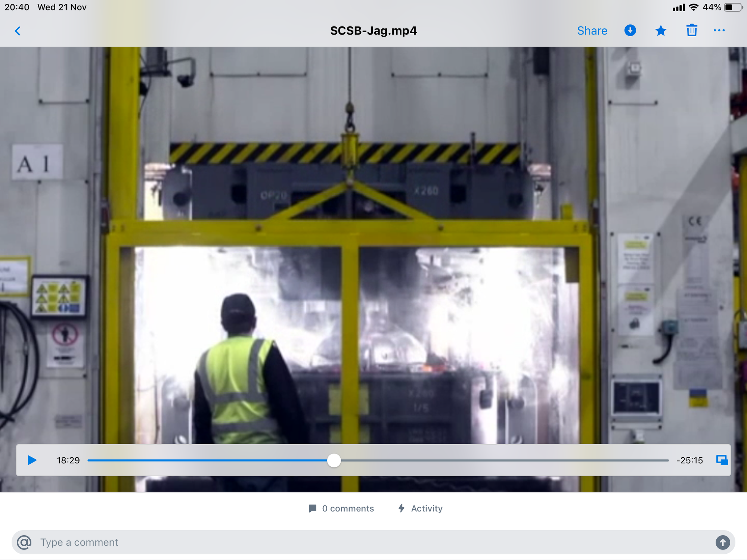
Task: Toggle the favorite star icon
Action: [661, 31]
